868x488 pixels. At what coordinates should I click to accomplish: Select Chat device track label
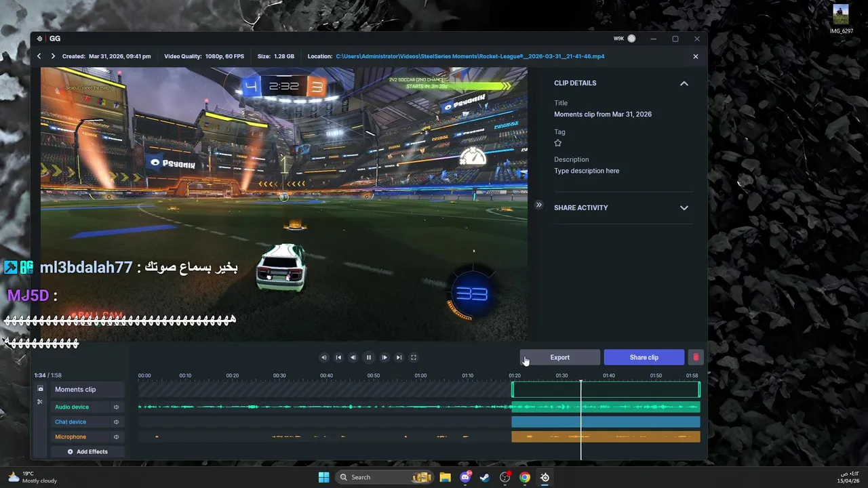pyautogui.click(x=71, y=422)
